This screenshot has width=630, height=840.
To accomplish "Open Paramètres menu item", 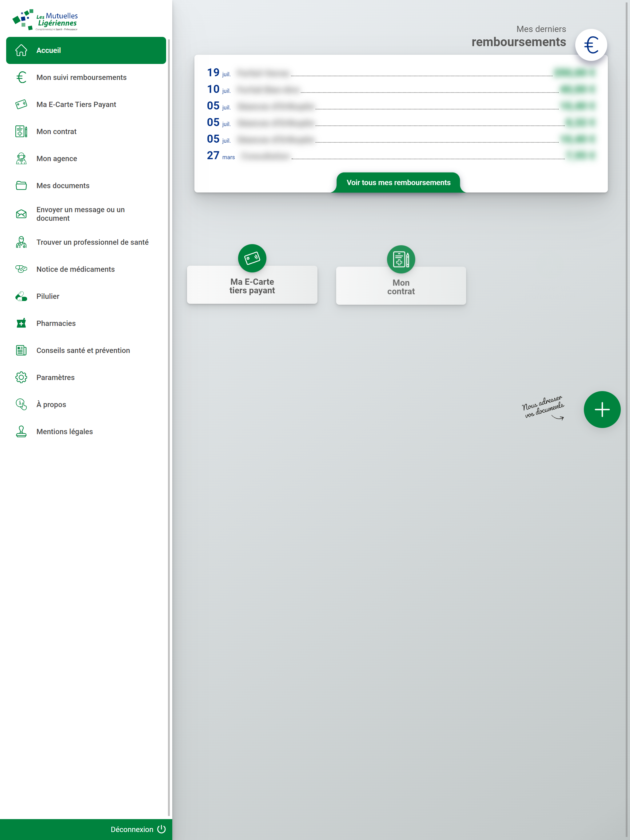I will point(86,377).
